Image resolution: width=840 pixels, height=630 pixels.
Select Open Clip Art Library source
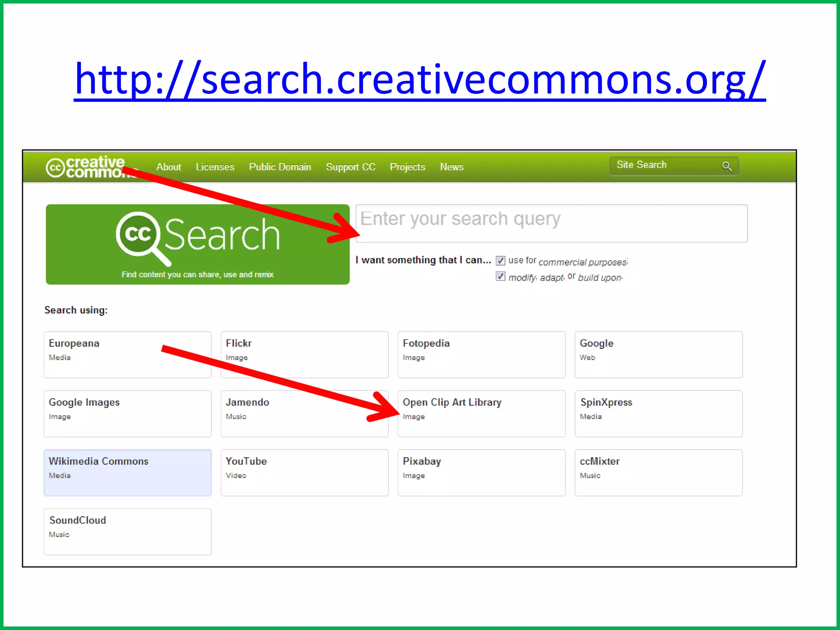pyautogui.click(x=482, y=414)
